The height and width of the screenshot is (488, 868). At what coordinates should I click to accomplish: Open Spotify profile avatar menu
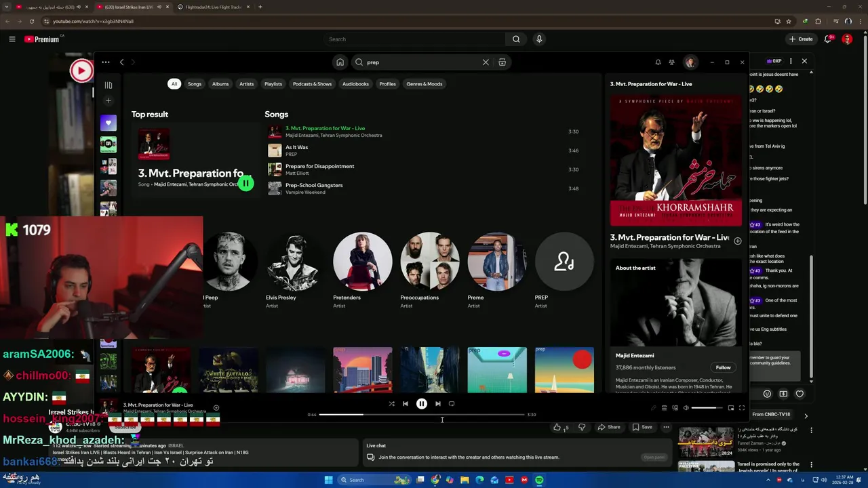point(690,62)
